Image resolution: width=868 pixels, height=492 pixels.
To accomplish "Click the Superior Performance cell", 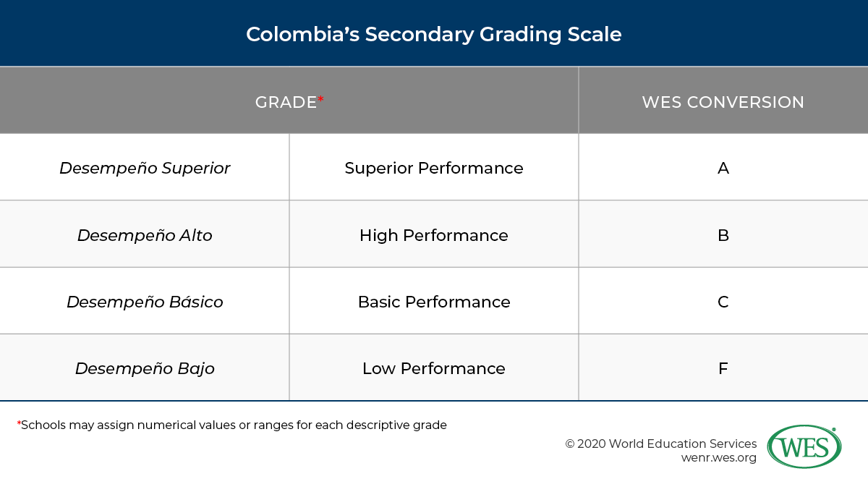I will (434, 168).
